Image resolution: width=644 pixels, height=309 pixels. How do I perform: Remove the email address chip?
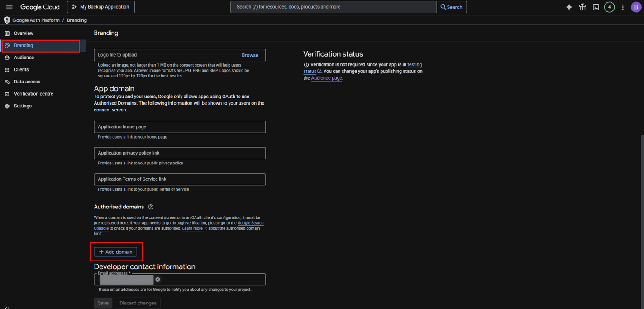(x=158, y=280)
